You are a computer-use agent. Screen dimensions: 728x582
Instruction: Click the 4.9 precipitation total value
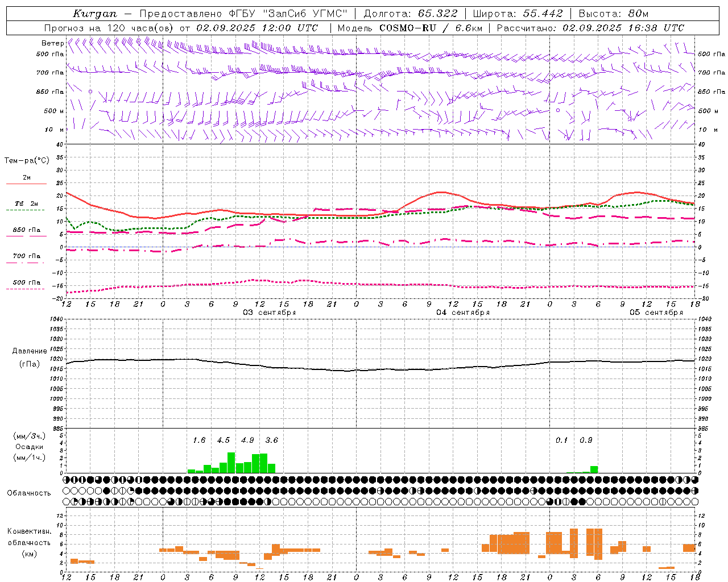coord(247,440)
